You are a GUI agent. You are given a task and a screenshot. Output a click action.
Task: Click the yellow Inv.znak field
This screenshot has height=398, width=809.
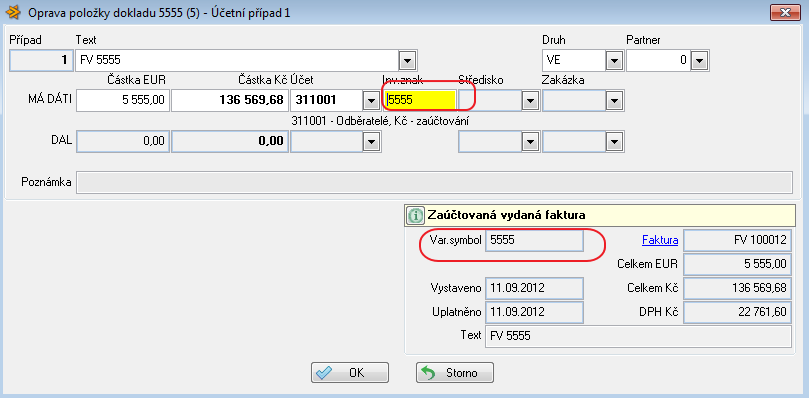click(420, 101)
